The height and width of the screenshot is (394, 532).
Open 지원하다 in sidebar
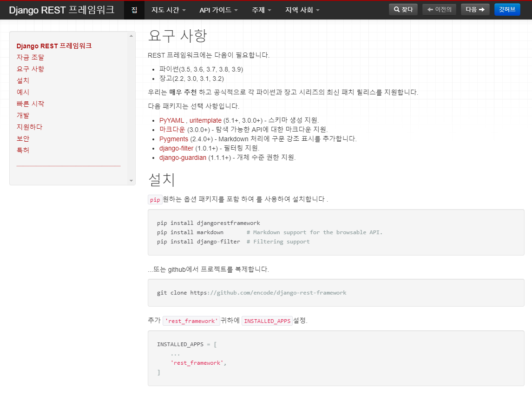coord(30,127)
